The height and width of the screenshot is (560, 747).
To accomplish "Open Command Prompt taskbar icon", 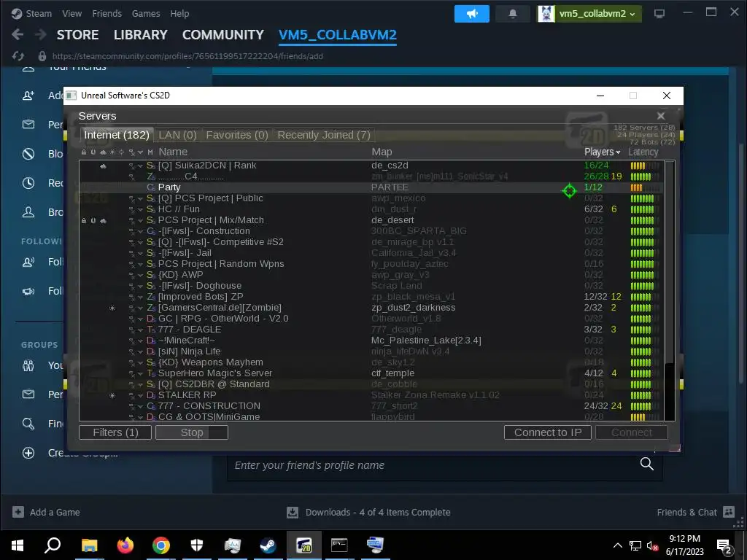I will click(339, 545).
